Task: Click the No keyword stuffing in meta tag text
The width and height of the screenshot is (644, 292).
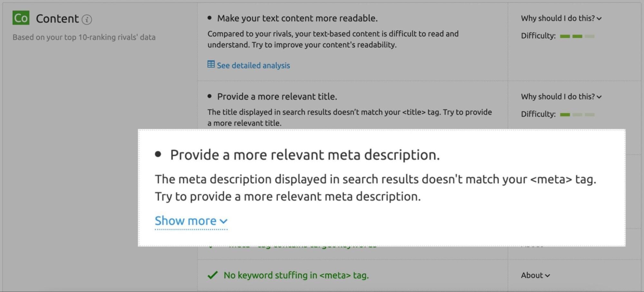Action: click(296, 275)
